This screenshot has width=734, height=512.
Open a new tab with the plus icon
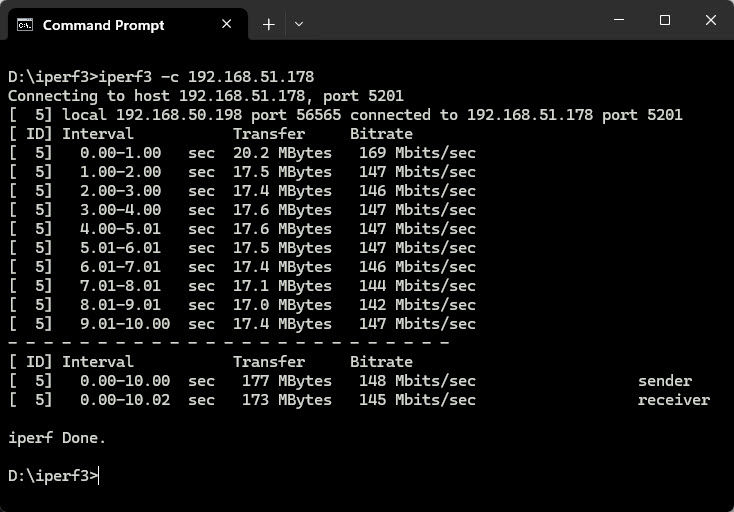[268, 24]
